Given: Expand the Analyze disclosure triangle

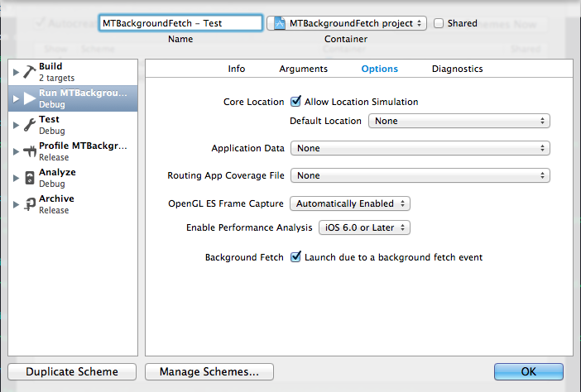Looking at the screenshot, I should pyautogui.click(x=16, y=178).
